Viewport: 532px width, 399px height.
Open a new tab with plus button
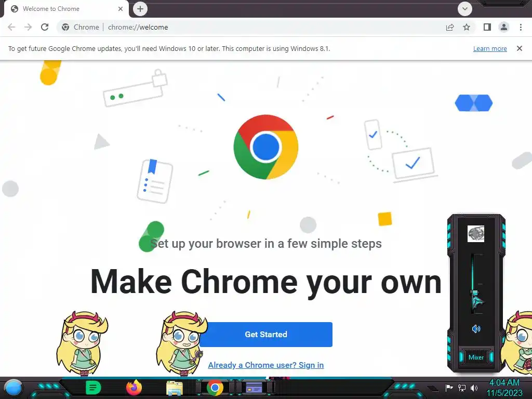click(140, 9)
